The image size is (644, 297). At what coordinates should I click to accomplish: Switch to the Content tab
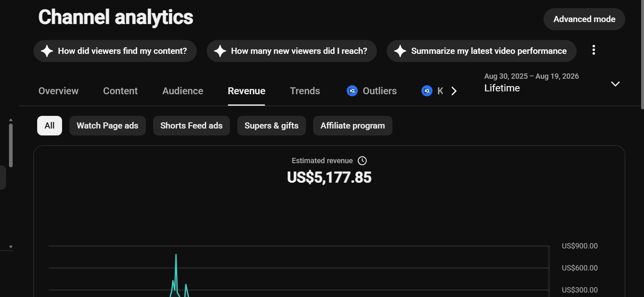120,91
